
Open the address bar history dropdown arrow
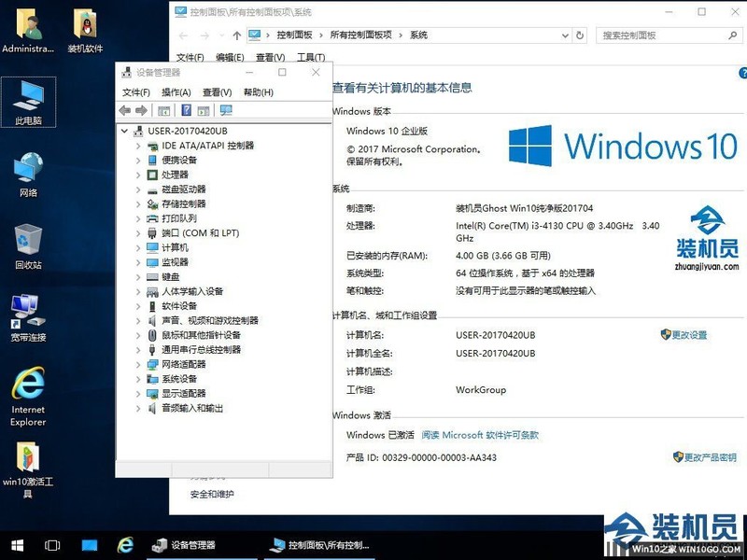pyautogui.click(x=565, y=35)
